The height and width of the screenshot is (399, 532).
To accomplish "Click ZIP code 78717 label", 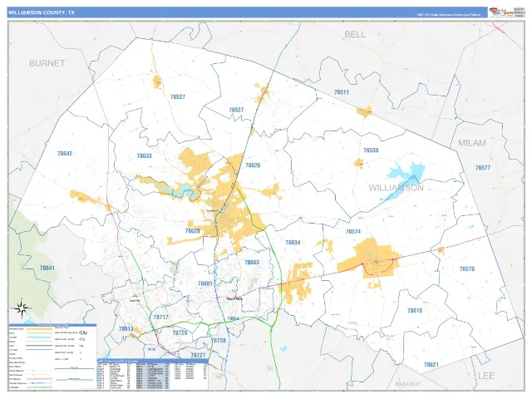I will pos(160,318).
